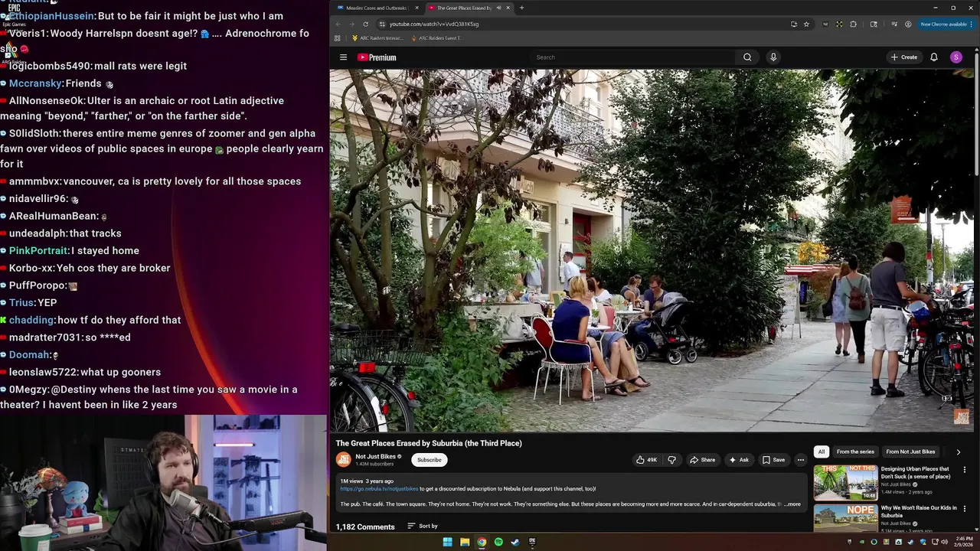Select the From the series chip

855,452
